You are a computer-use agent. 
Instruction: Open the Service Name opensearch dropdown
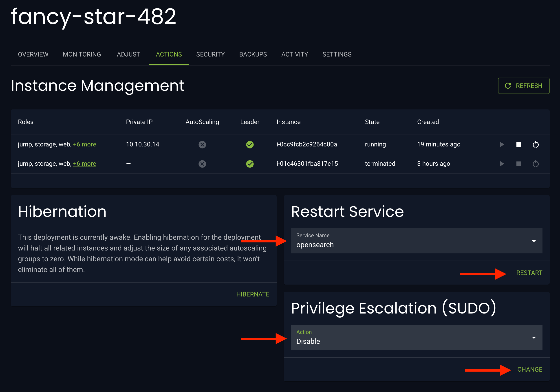[416, 241]
